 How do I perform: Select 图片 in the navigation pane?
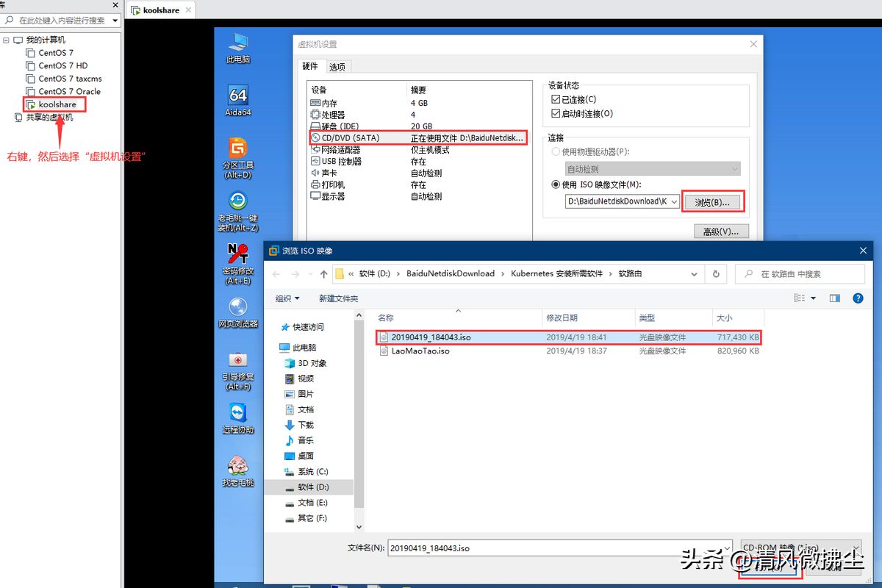[299, 394]
